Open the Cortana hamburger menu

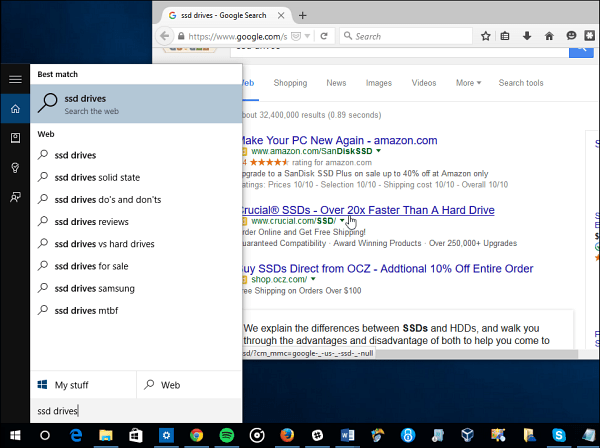coord(15,79)
